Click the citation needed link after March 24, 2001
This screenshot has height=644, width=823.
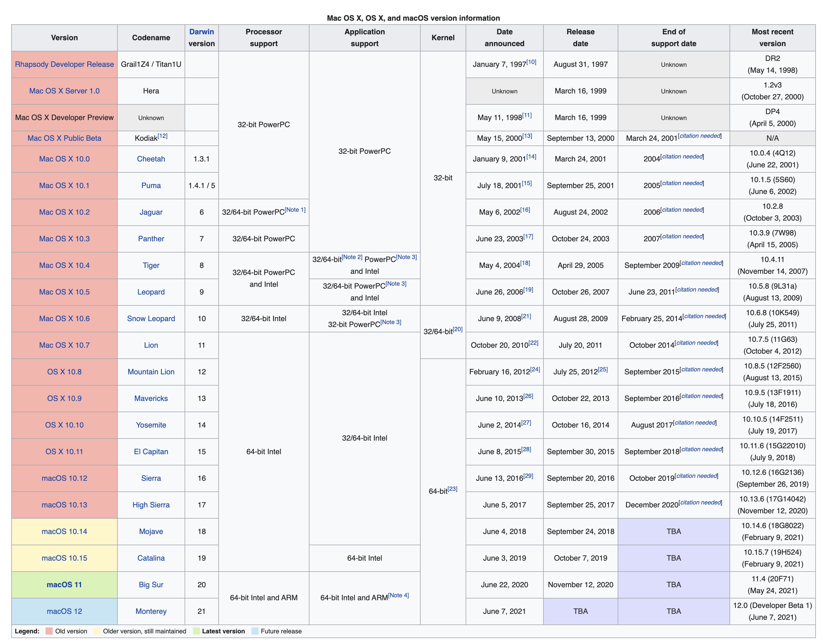(x=700, y=136)
